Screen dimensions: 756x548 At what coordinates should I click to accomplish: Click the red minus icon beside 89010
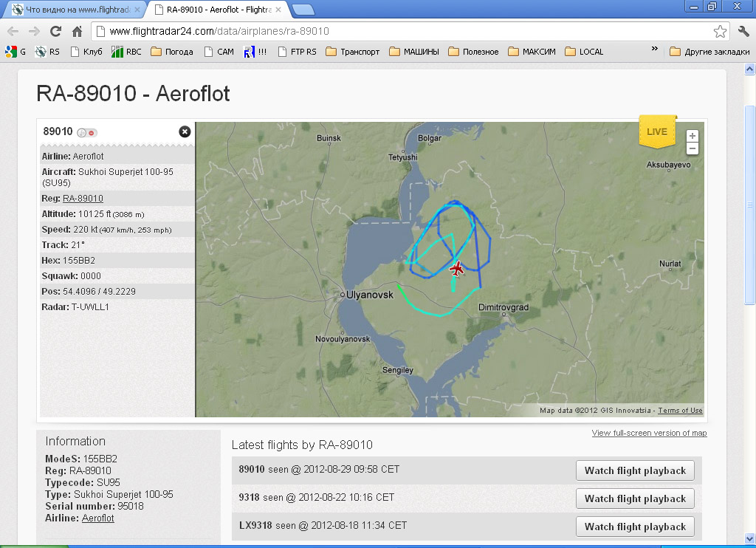click(x=92, y=133)
